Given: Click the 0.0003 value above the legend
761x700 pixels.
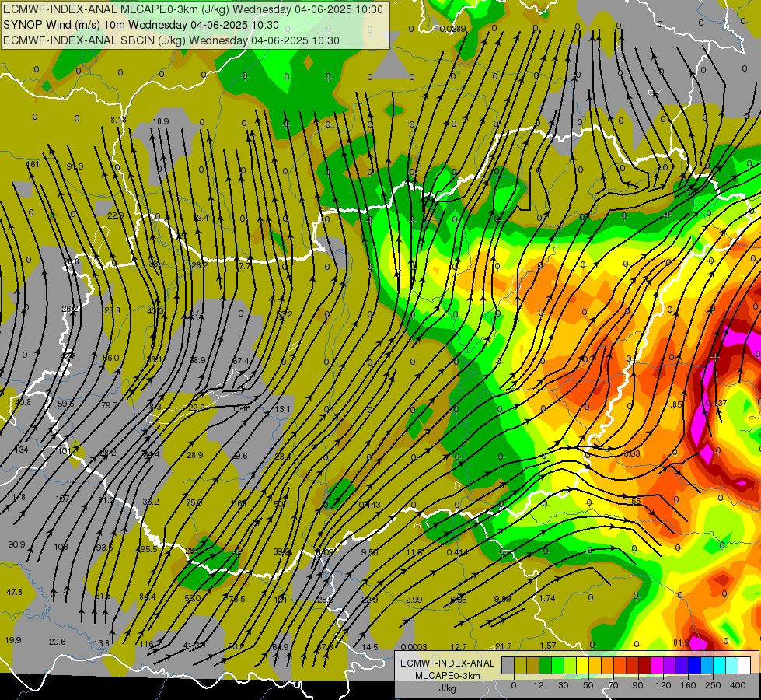Looking at the screenshot, I should click(x=414, y=647).
